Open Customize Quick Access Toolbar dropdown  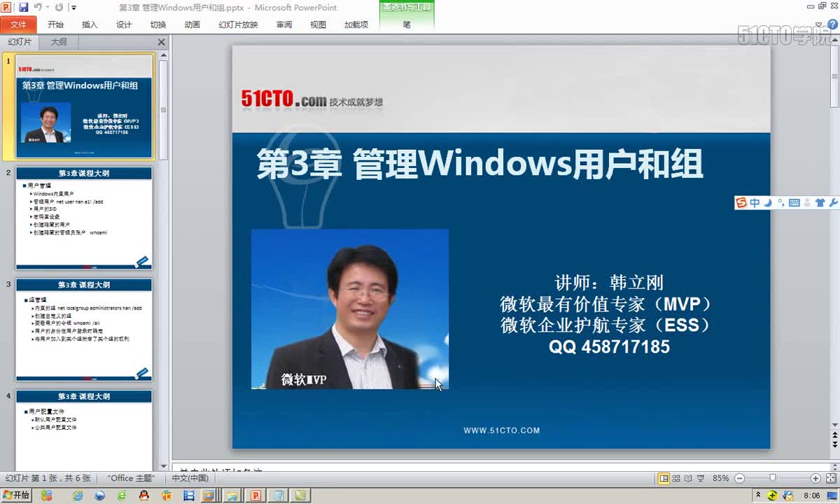pos(74,8)
